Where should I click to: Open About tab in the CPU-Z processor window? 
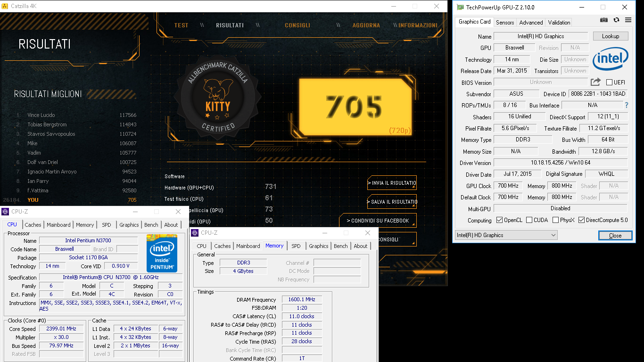(171, 225)
